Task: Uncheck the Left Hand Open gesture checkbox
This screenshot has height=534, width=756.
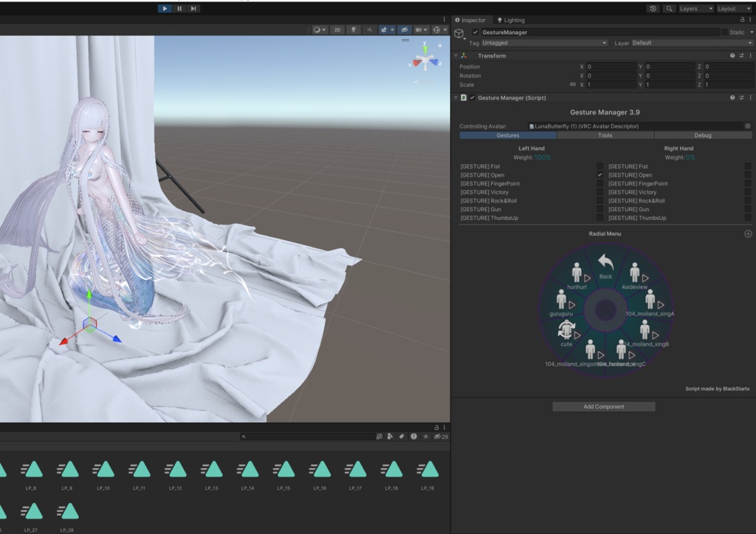Action: (x=599, y=175)
